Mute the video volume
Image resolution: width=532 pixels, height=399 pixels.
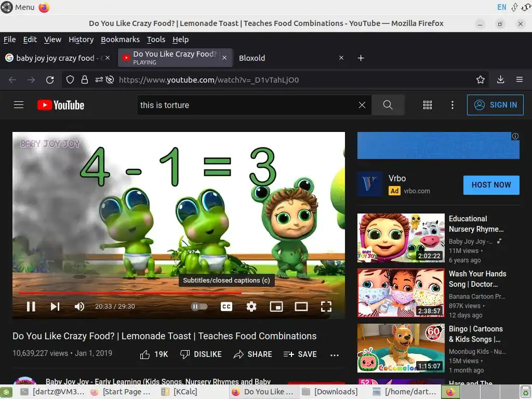tap(79, 307)
